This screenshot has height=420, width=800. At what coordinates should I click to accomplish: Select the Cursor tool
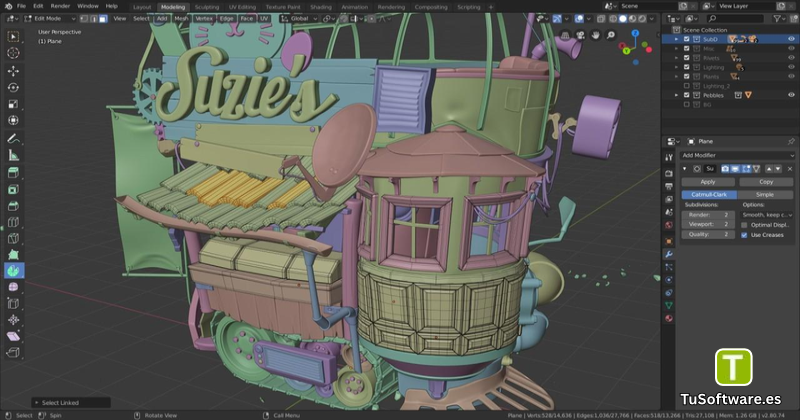[x=13, y=53]
